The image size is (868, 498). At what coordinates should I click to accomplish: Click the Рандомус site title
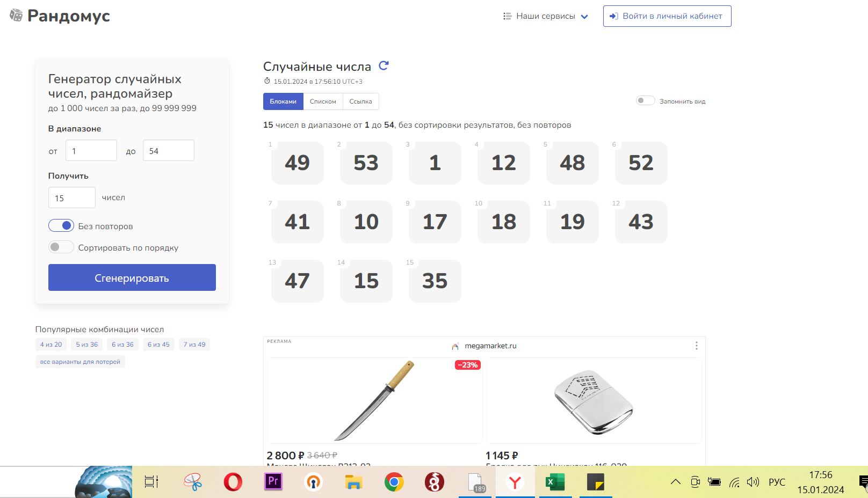[69, 16]
